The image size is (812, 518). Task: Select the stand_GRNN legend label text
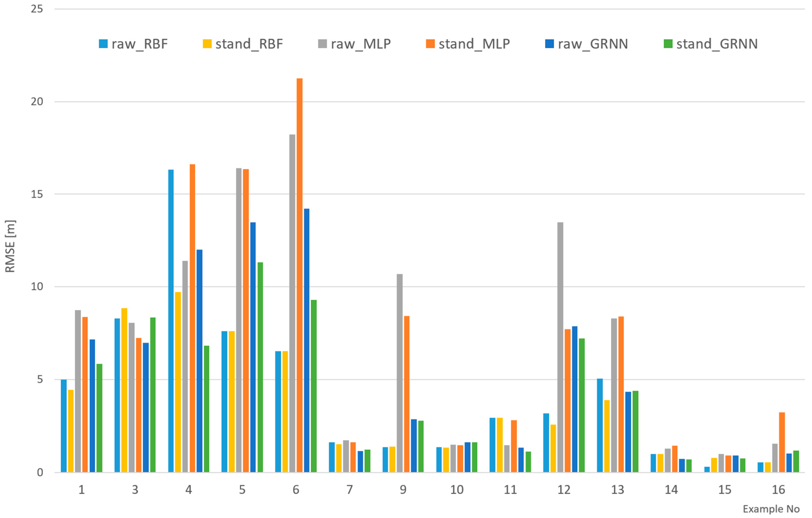pos(717,44)
